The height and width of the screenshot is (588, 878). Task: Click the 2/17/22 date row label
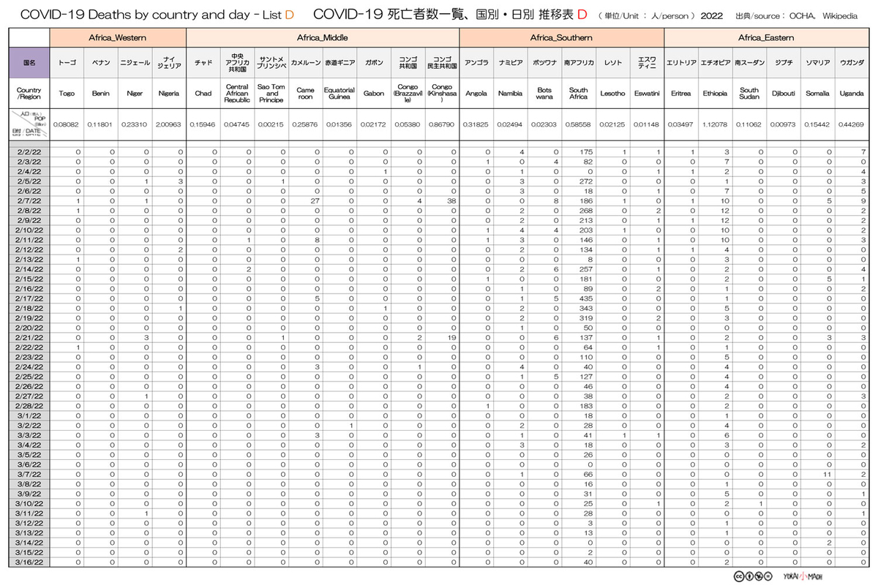click(x=29, y=298)
